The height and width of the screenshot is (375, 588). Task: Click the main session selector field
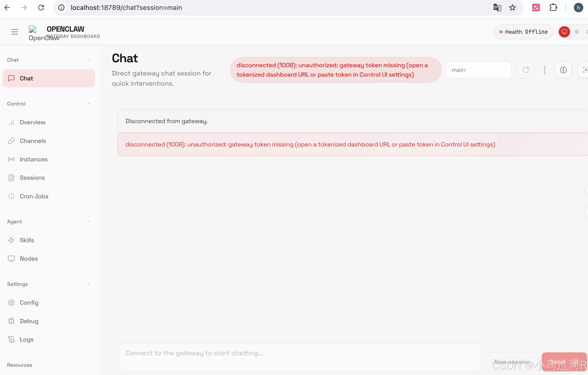(478, 70)
